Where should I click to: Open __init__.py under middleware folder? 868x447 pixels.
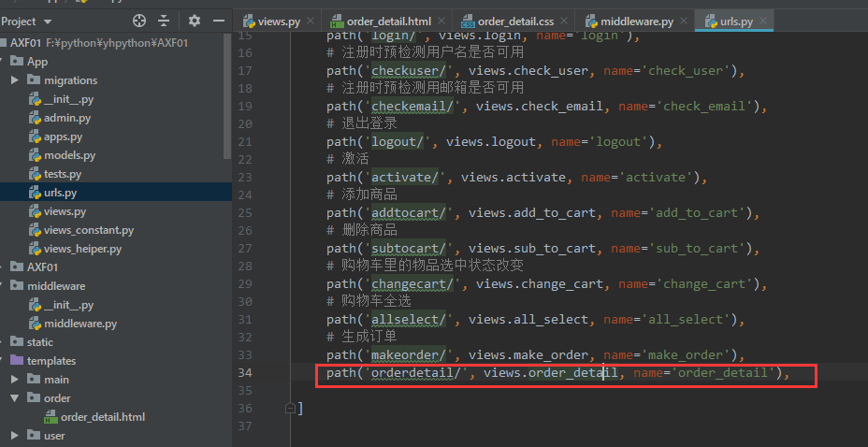click(x=68, y=305)
